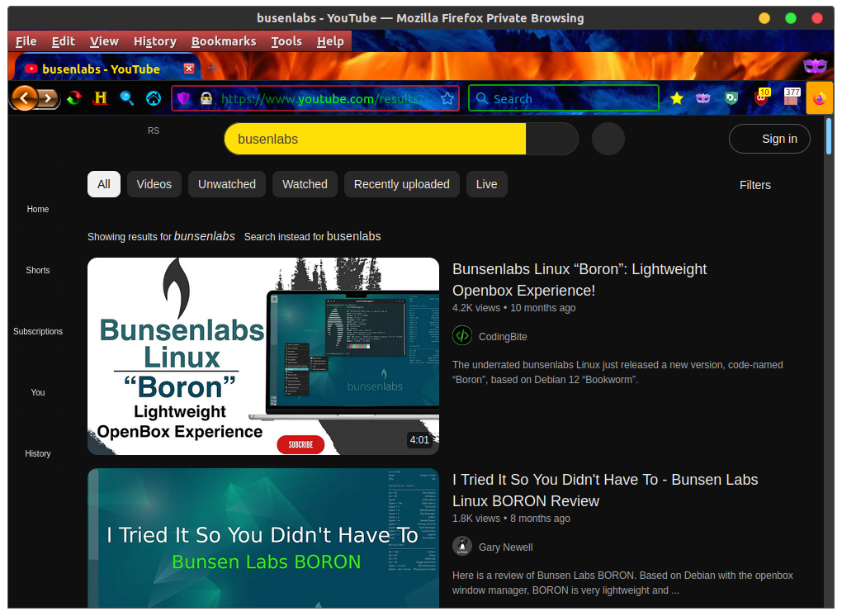
Task: Show site security info via padlock icon
Action: [x=206, y=98]
